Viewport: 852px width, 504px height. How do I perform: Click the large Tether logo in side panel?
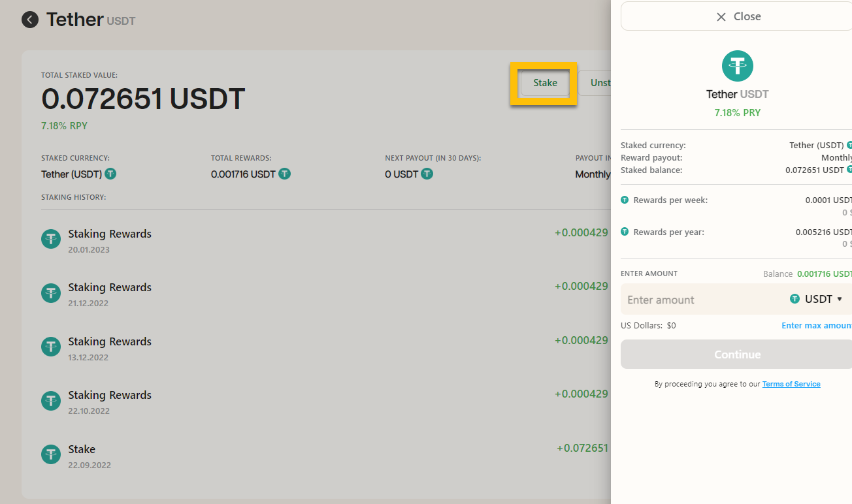pyautogui.click(x=738, y=66)
